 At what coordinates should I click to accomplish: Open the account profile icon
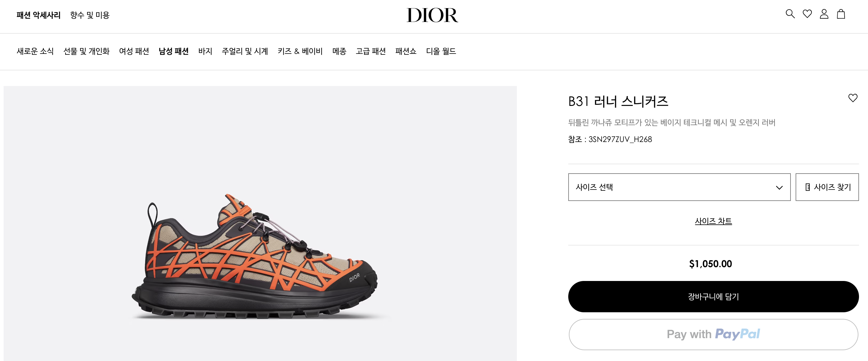coord(824,14)
